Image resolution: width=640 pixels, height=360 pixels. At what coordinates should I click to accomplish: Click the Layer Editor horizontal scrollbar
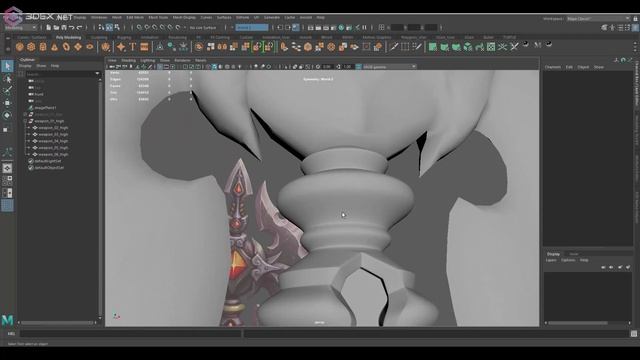(578, 323)
